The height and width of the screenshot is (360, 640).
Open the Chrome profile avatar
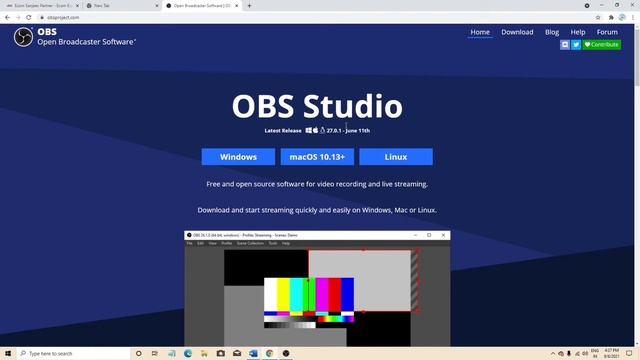(x=622, y=18)
